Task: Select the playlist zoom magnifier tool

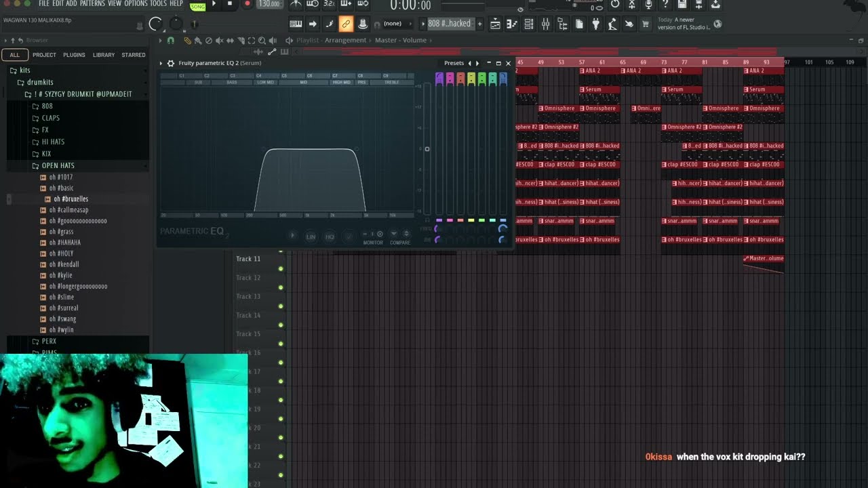Action: pos(262,41)
